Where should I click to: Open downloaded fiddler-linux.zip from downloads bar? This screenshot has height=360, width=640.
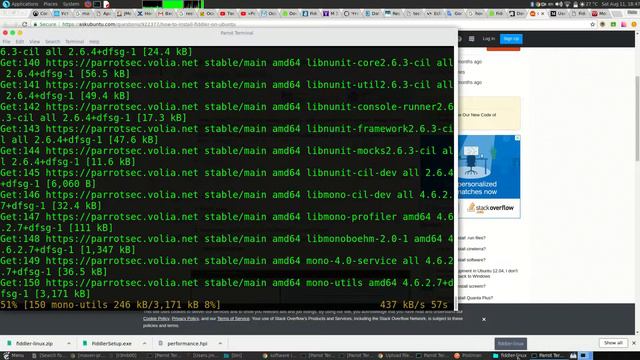click(34, 344)
